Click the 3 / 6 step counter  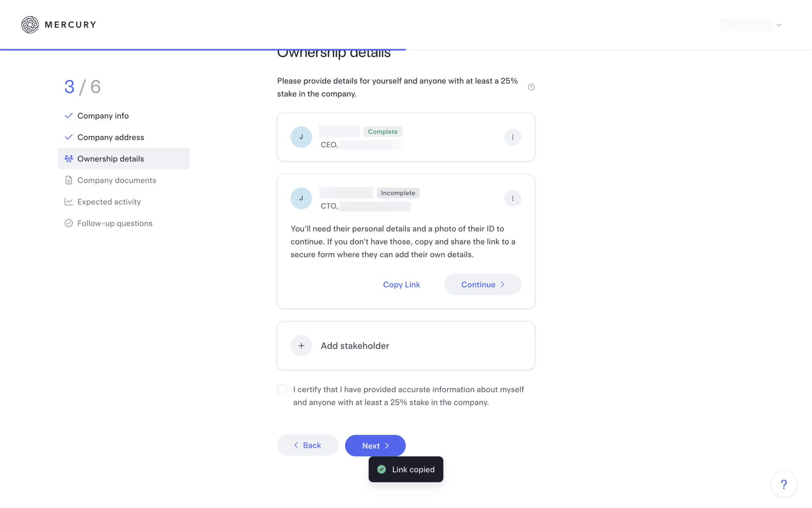coord(82,87)
